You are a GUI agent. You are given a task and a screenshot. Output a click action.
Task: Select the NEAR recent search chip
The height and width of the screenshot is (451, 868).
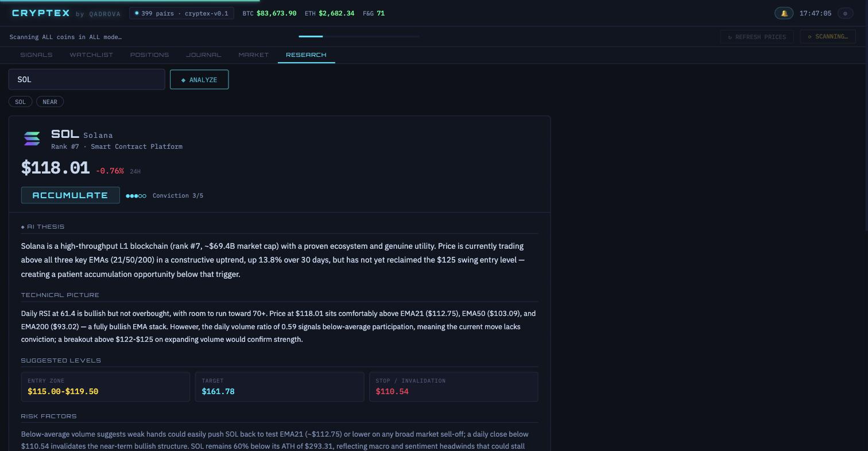tap(50, 102)
